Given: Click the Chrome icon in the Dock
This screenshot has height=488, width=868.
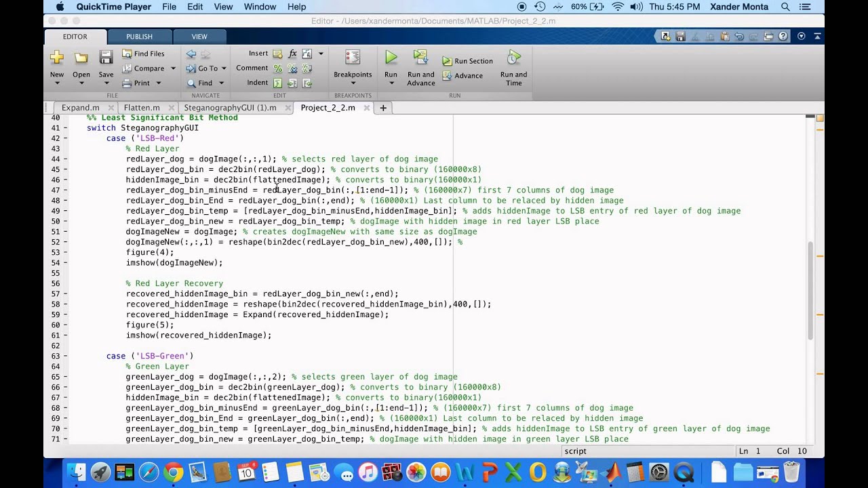Looking at the screenshot, I should [173, 472].
